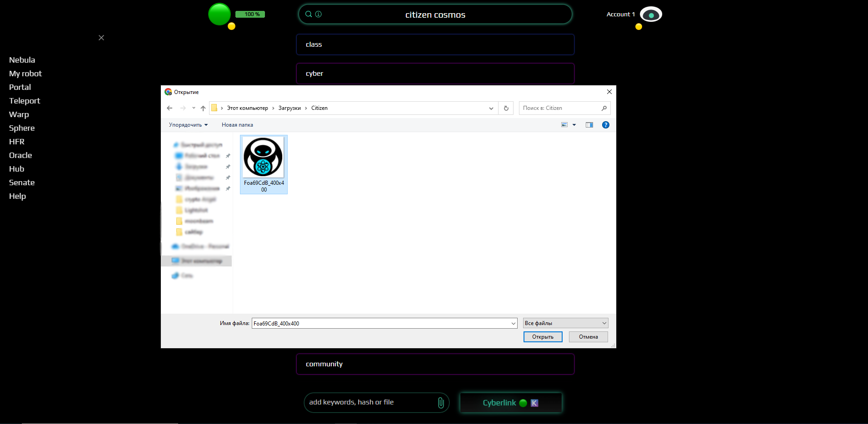Screen dimensions: 868x424
Task: Click the Открыть button
Action: 543,337
